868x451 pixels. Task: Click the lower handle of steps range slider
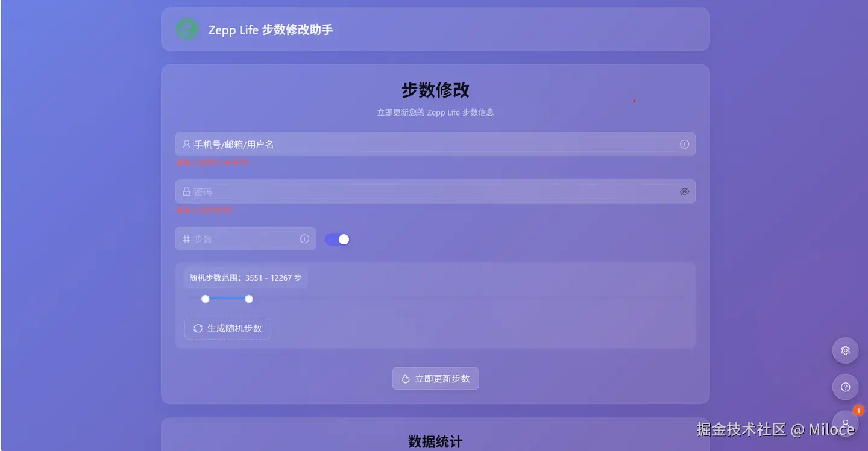[206, 299]
